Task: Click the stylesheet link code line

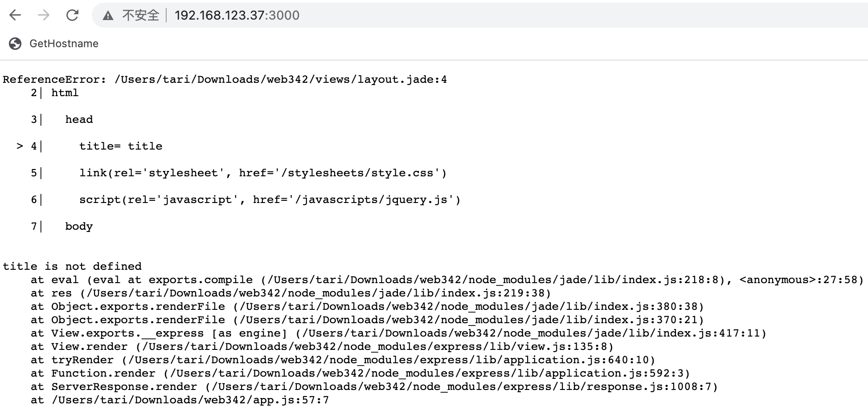Action: [239, 173]
